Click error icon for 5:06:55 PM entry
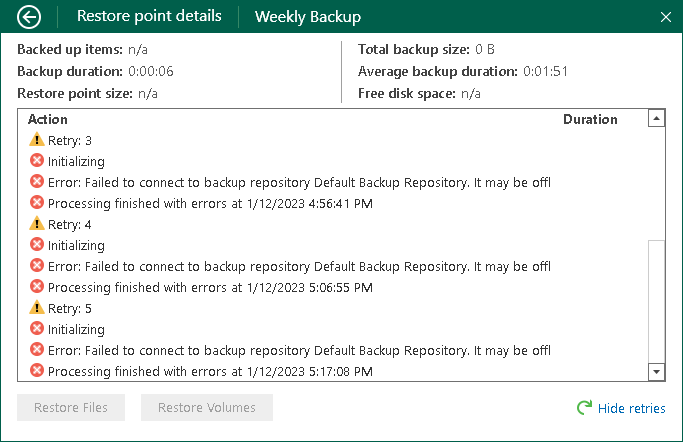The width and height of the screenshot is (683, 442). pos(37,287)
